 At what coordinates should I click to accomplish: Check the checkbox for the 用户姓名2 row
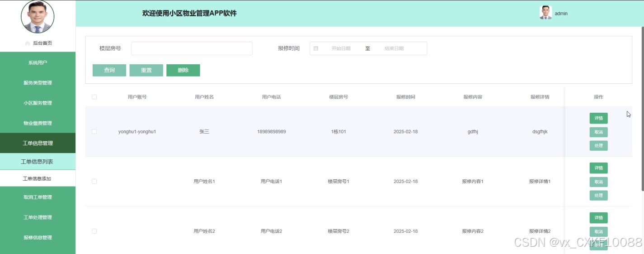tap(94, 231)
